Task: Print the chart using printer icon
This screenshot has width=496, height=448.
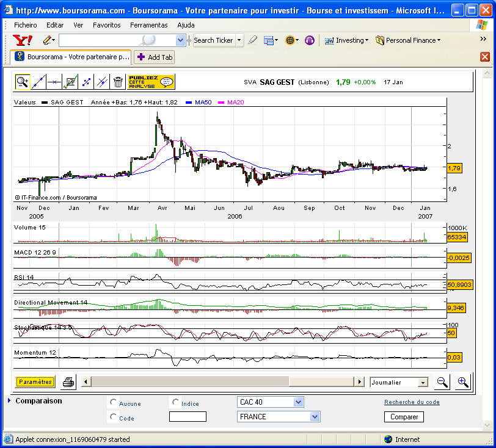Action: coord(68,382)
